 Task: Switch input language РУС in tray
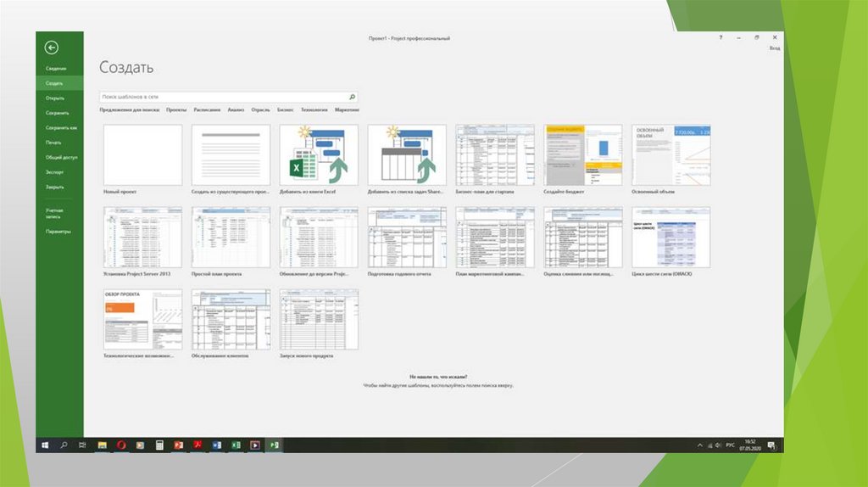click(730, 445)
